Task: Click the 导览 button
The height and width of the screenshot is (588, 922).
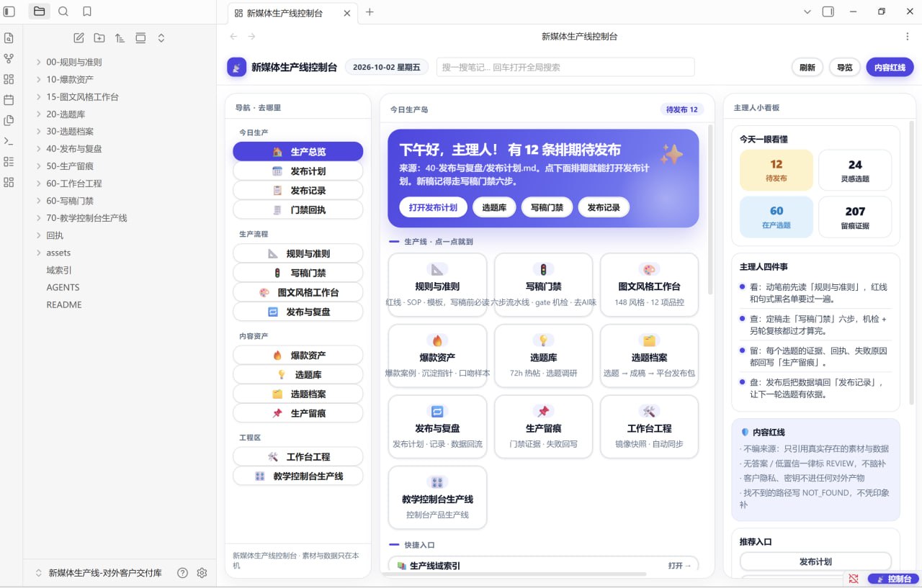Action: (844, 68)
